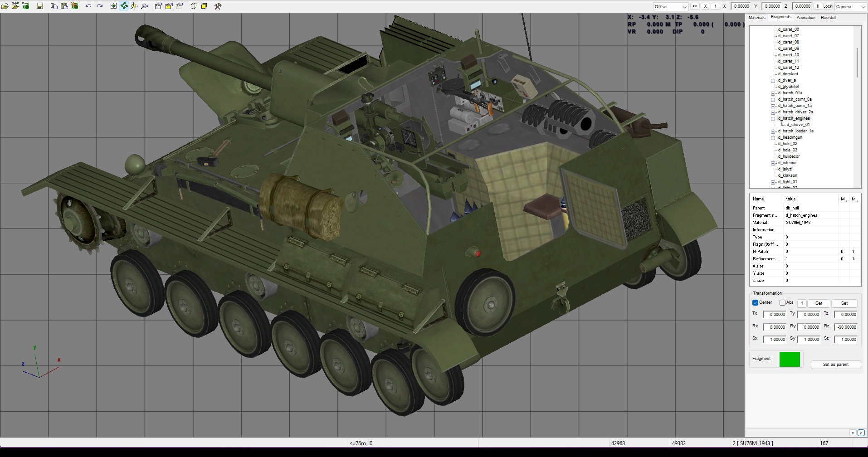Image resolution: width=868 pixels, height=457 pixels.
Task: Toggle the Center checkbox
Action: tap(755, 303)
